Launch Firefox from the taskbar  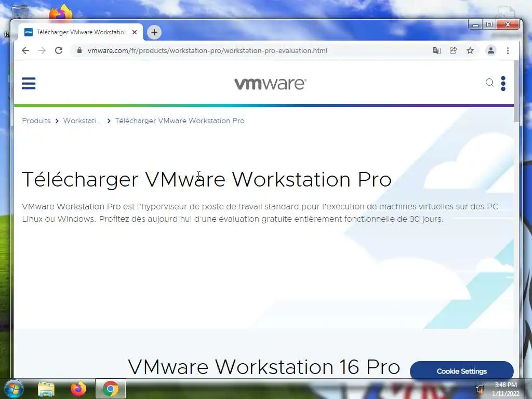pyautogui.click(x=78, y=389)
